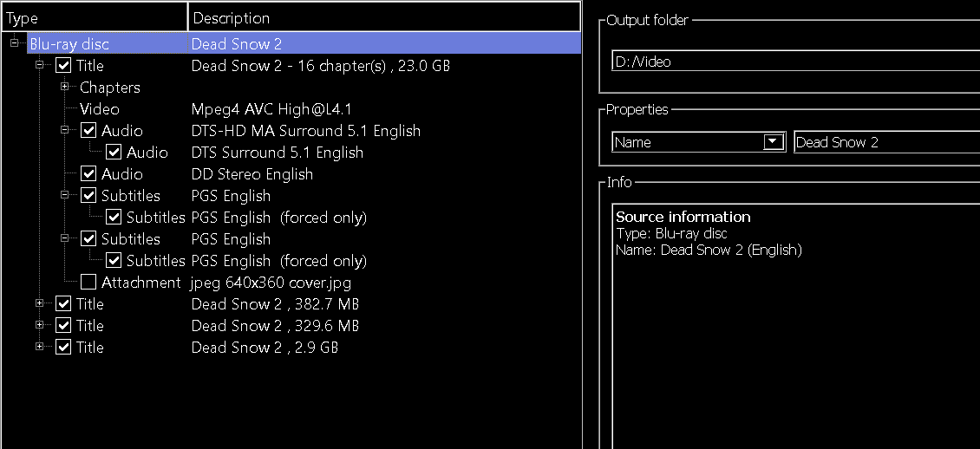Click the Chapters label

coord(110,88)
